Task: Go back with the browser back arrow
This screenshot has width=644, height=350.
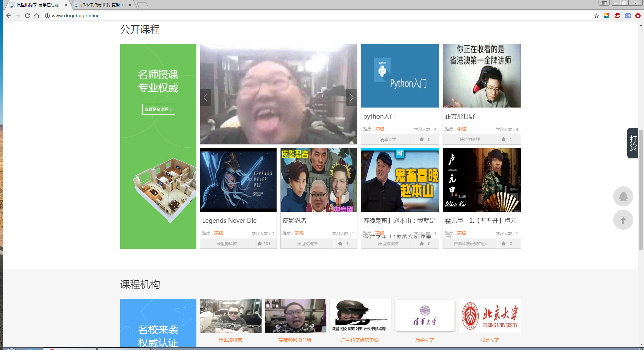Action: [9, 16]
